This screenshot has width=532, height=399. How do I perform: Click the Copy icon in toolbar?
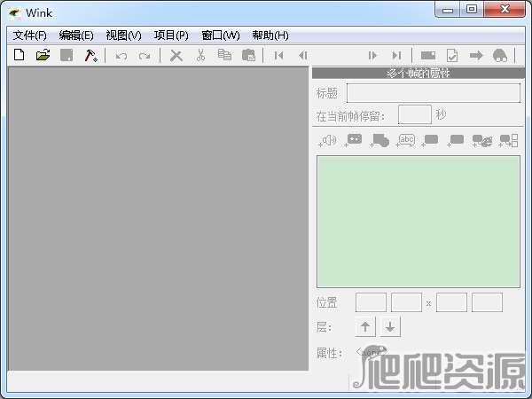tap(224, 55)
